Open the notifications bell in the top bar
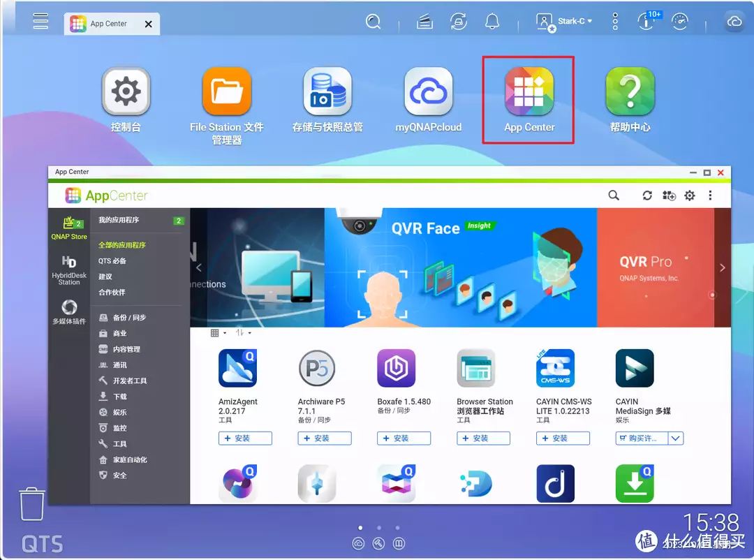Screen dimensions: 754x560 coord(492,21)
